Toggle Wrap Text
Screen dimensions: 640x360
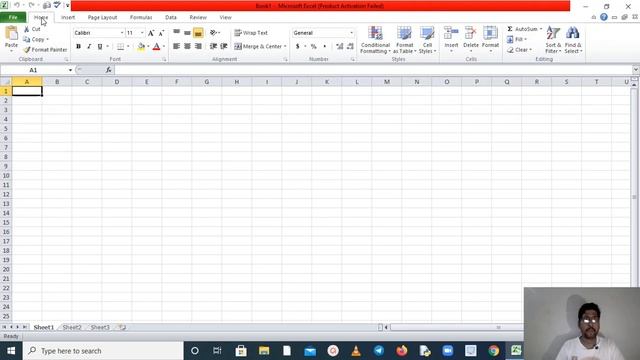pos(251,33)
